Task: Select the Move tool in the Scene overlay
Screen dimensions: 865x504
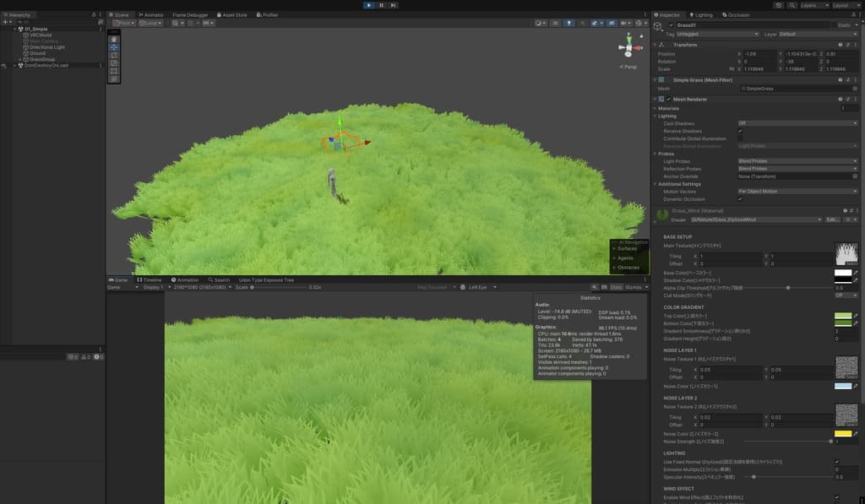Action: pos(114,47)
